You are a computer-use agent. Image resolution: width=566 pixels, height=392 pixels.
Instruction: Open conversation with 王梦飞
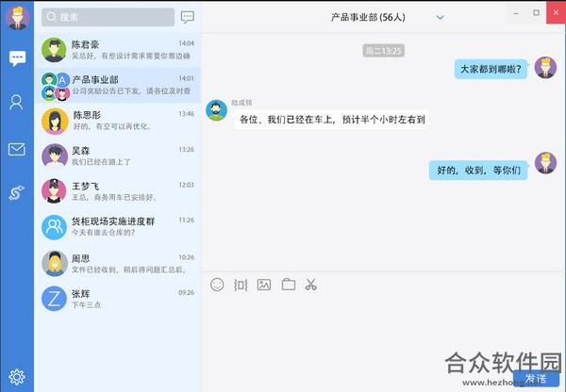(x=118, y=191)
